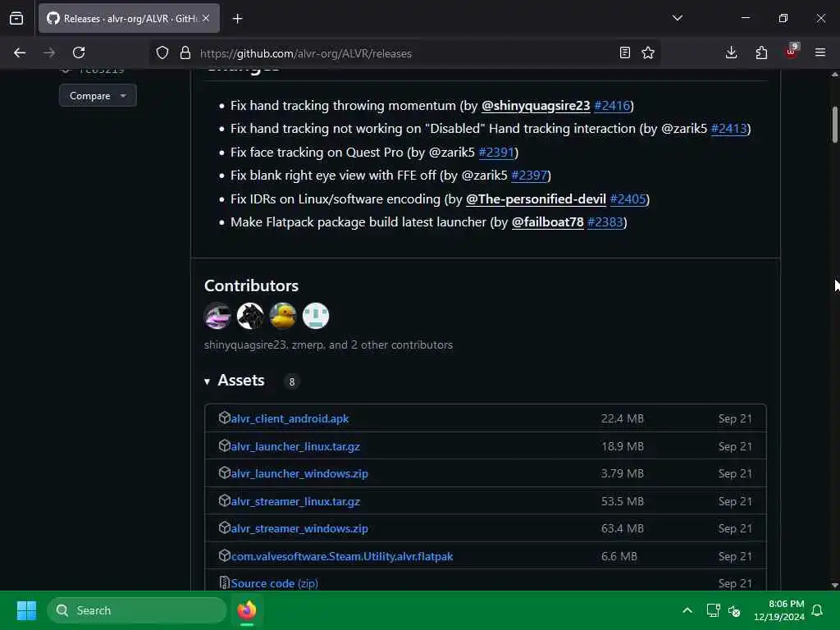Open pull request #2405

click(628, 199)
